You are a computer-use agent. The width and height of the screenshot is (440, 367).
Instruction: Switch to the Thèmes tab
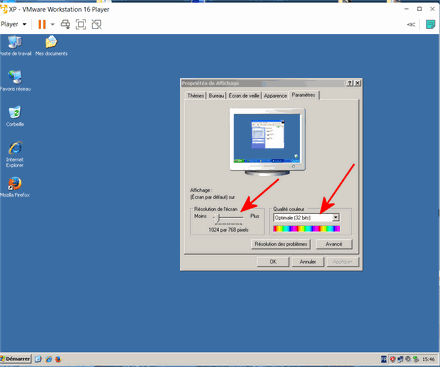[x=195, y=96]
